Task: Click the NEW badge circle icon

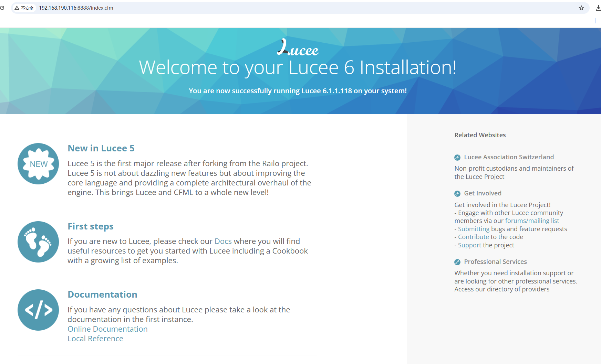Action: tap(38, 164)
